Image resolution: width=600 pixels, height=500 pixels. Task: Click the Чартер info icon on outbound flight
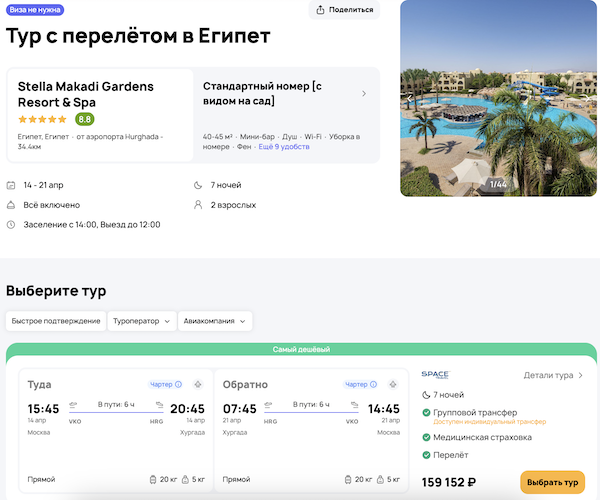point(179,384)
